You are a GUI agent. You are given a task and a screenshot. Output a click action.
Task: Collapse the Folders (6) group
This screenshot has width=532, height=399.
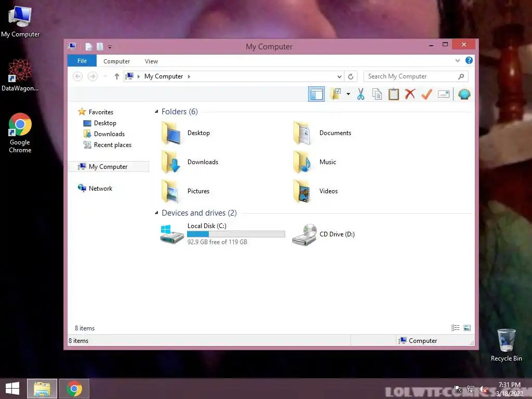pyautogui.click(x=156, y=111)
